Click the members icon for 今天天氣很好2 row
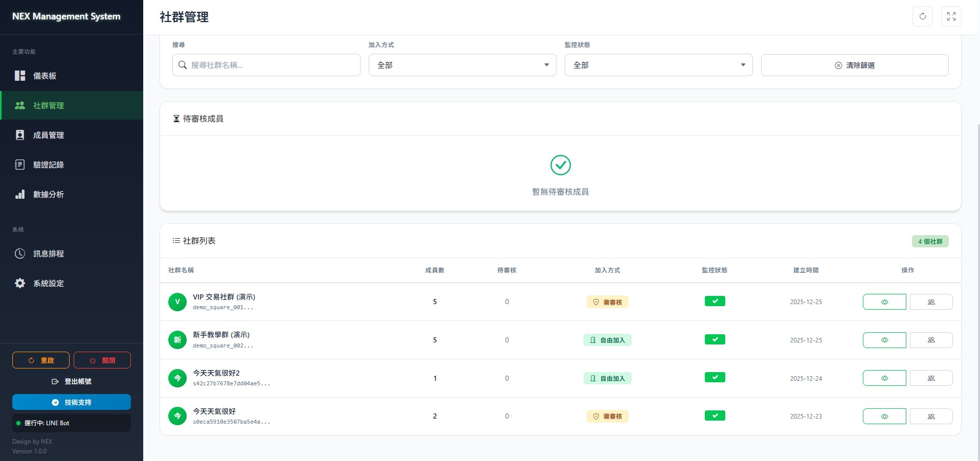The height and width of the screenshot is (461, 980). [x=931, y=378]
